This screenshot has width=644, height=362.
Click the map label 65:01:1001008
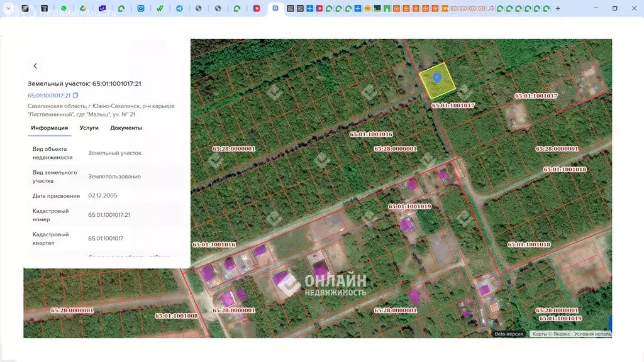pos(176,316)
